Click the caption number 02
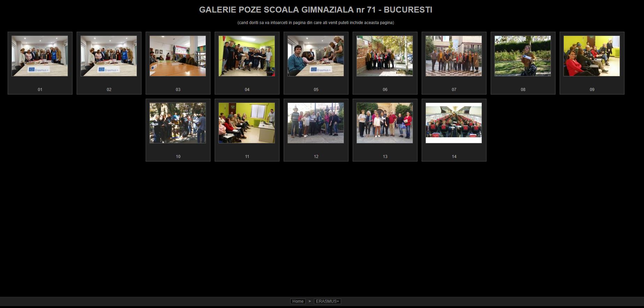This screenshot has height=308, width=644. click(x=109, y=90)
